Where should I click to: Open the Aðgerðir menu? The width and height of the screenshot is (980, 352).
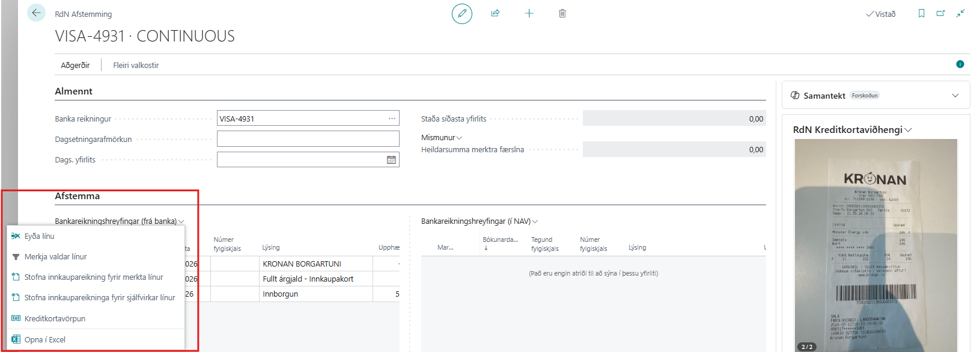click(x=75, y=65)
